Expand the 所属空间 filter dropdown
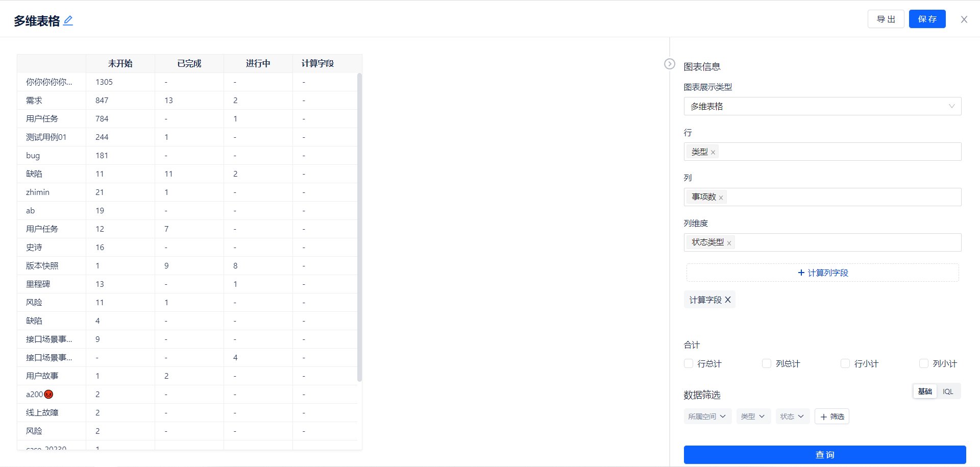The width and height of the screenshot is (980, 467). [x=707, y=416]
